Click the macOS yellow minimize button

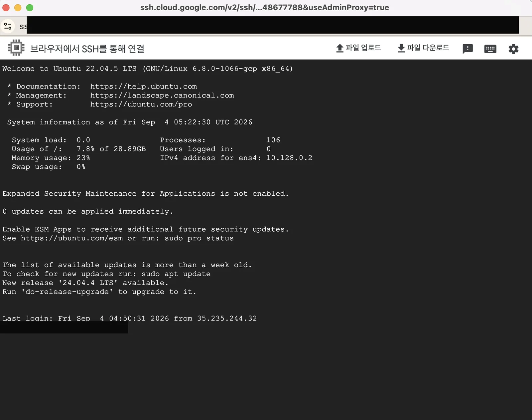(18, 8)
